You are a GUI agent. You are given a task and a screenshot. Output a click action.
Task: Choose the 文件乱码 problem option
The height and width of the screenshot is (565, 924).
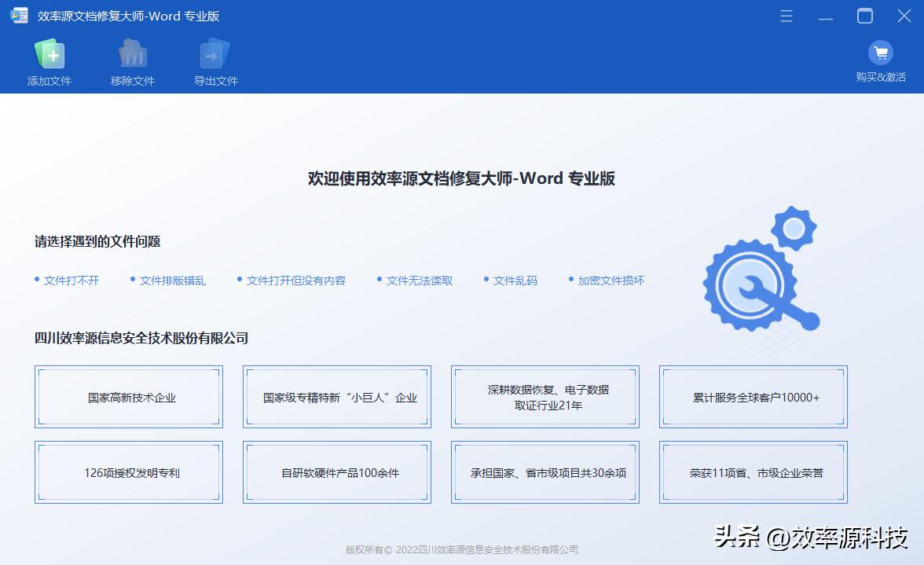[515, 280]
